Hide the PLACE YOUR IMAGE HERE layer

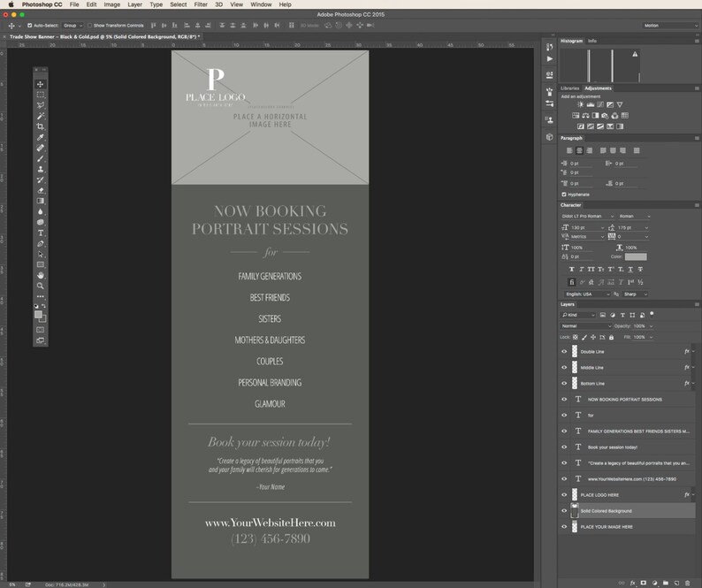(564, 527)
